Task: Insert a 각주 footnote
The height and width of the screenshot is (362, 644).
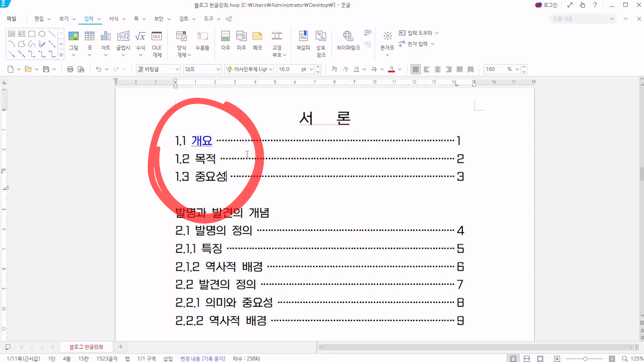Action: point(225,36)
